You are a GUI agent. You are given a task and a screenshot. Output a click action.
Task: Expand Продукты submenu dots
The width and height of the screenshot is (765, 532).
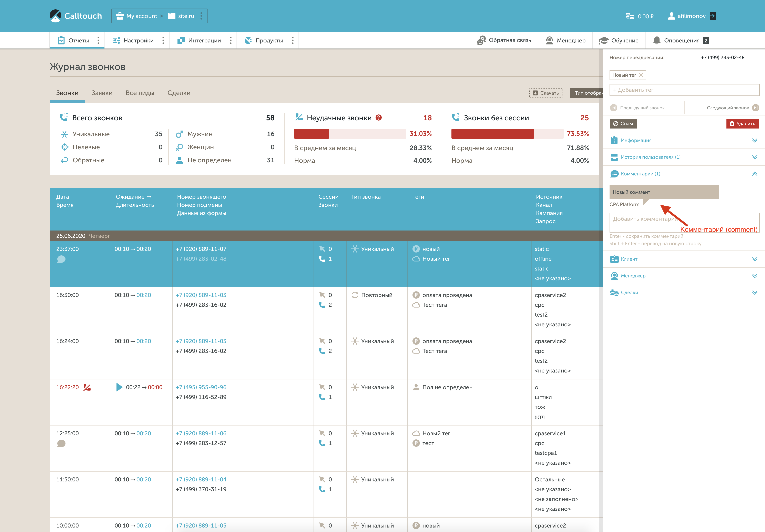[x=293, y=40]
